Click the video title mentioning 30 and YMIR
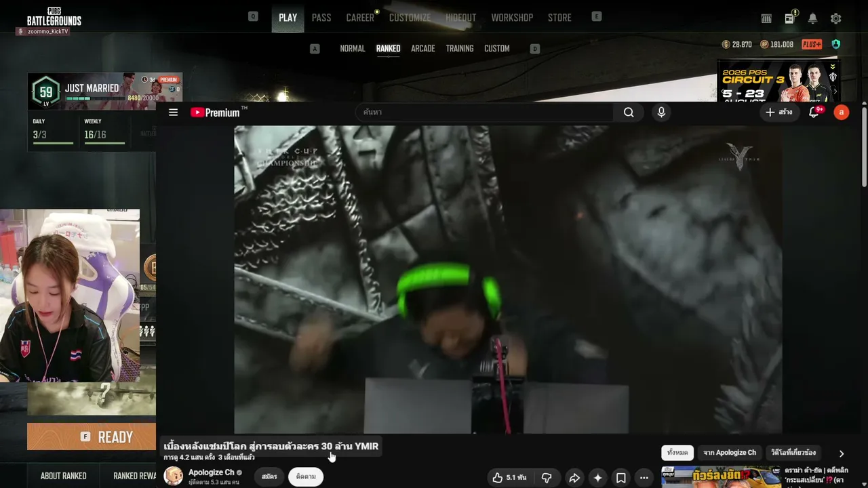The width and height of the screenshot is (868, 488). coord(271,446)
